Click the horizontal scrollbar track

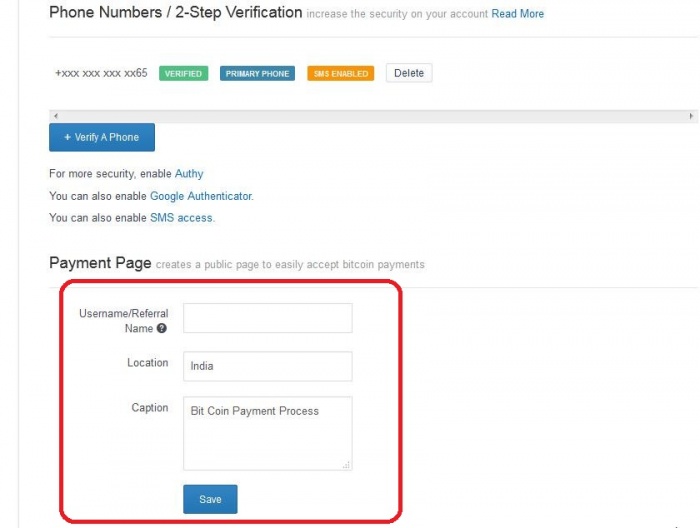372,117
